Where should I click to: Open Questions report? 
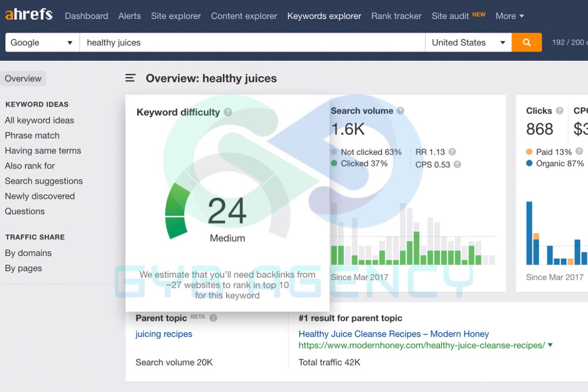(24, 211)
